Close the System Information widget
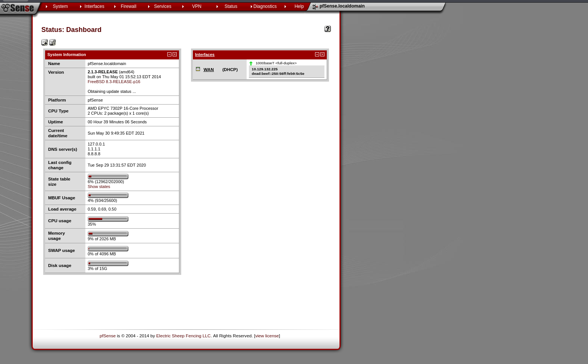This screenshot has height=364, width=588. click(174, 55)
